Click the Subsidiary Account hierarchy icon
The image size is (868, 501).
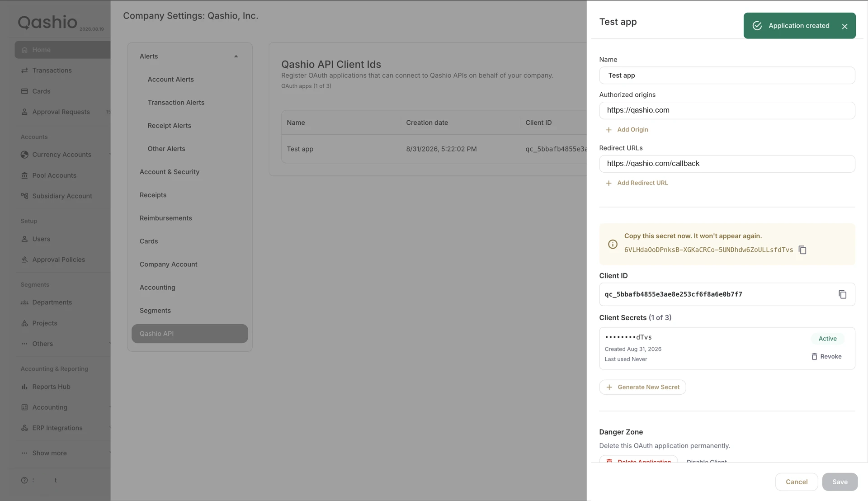24,196
